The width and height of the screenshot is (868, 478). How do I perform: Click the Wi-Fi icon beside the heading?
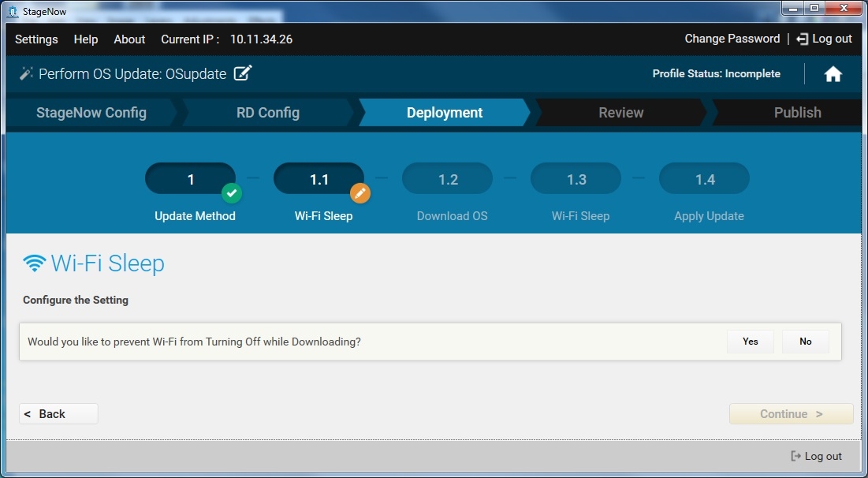pos(34,263)
